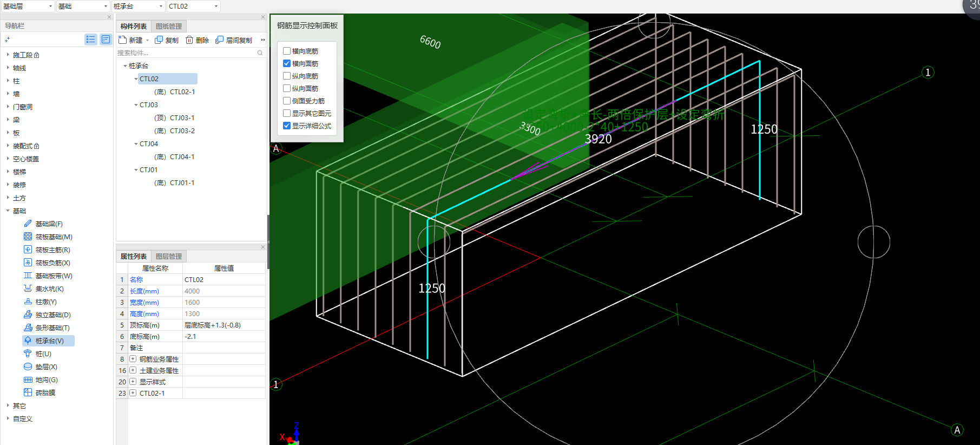Image resolution: width=980 pixels, height=445 pixels.
Task: Expand the 自定义 navigation group
Action: tap(8, 418)
